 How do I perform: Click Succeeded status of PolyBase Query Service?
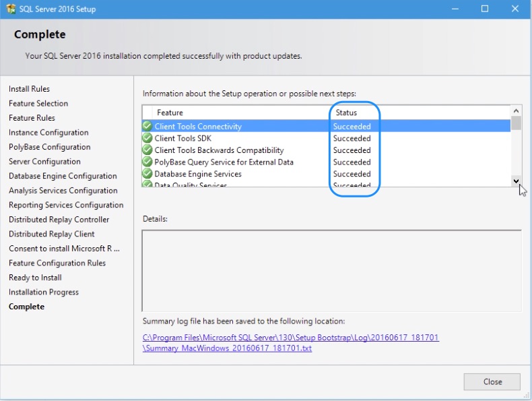tap(352, 162)
